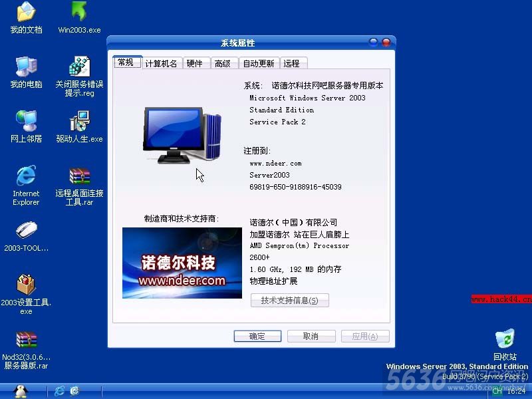This screenshot has height=399, width=532.
Task: Click the label "制造商和技术支持商:"
Action: coord(182,219)
